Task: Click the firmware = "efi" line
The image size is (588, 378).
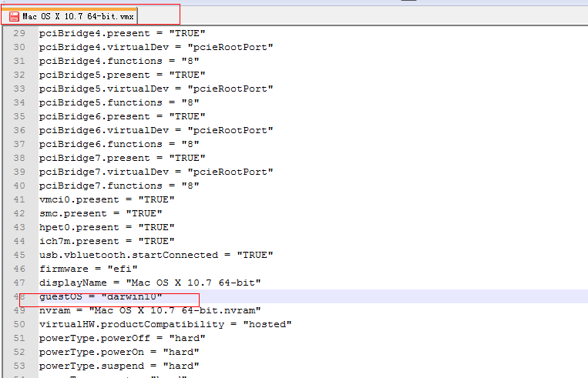Action: [89, 269]
